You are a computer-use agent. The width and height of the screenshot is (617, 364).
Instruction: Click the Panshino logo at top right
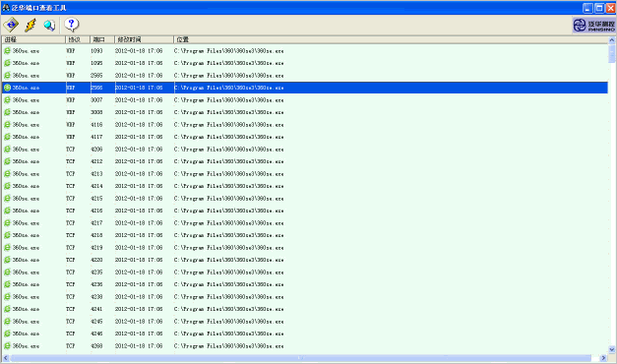593,26
